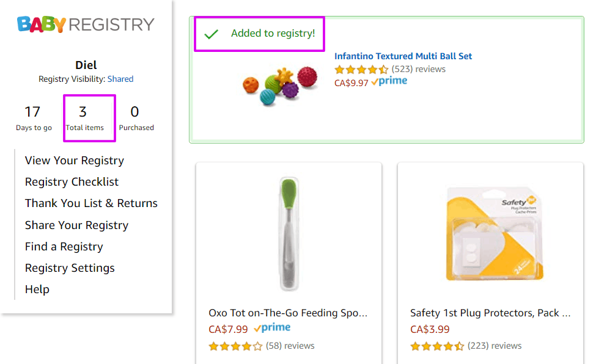This screenshot has width=596, height=364.
Task: Open the Oxo Tot feeding spoon image
Action: (288, 233)
